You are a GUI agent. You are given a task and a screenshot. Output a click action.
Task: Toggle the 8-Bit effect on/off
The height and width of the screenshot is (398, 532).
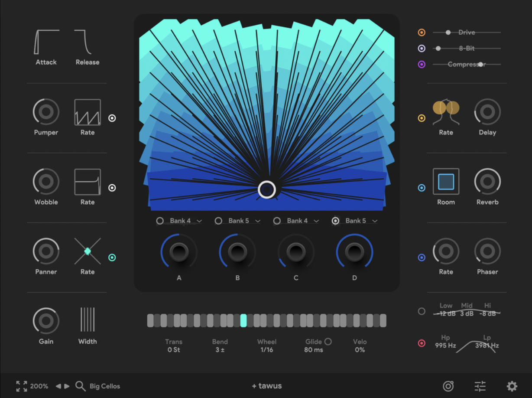point(422,49)
